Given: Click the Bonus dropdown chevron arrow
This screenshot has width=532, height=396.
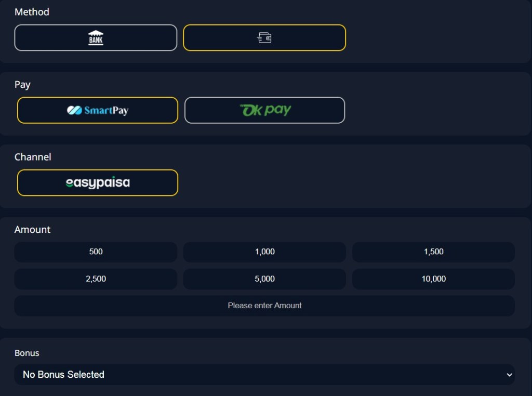Looking at the screenshot, I should pyautogui.click(x=509, y=375).
